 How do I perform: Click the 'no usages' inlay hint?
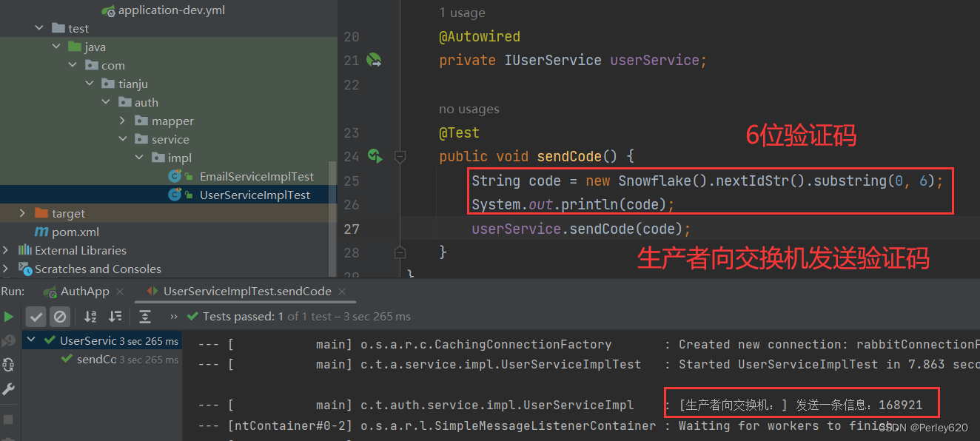click(469, 109)
